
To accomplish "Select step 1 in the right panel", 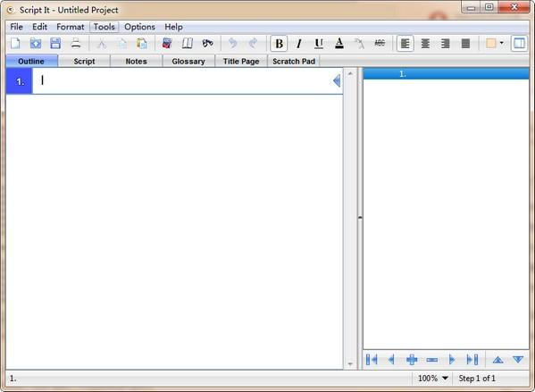I will [x=446, y=74].
